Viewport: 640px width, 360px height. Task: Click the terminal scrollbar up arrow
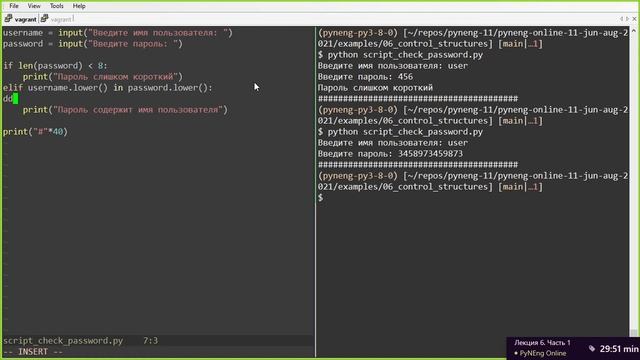[x=633, y=31]
